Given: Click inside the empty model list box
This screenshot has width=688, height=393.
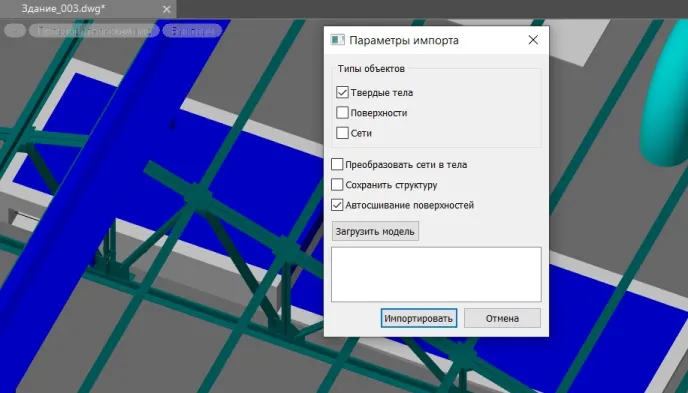Looking at the screenshot, I should pos(436,274).
